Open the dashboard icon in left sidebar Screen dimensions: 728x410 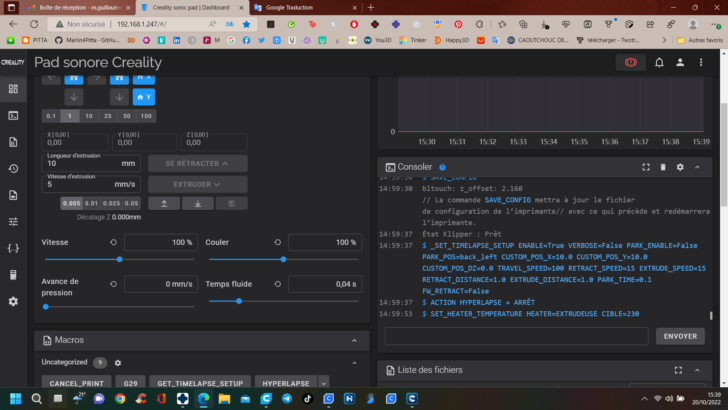point(13,89)
